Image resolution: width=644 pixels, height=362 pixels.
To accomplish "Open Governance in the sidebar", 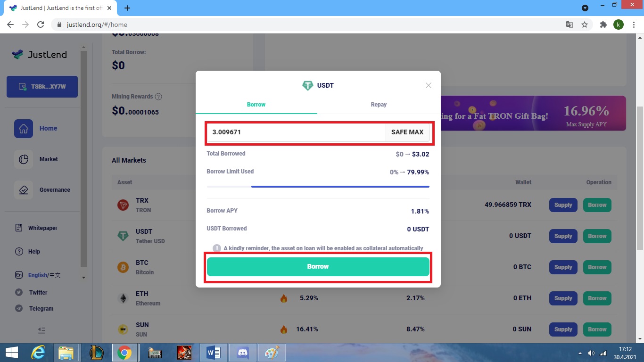I will (42, 190).
